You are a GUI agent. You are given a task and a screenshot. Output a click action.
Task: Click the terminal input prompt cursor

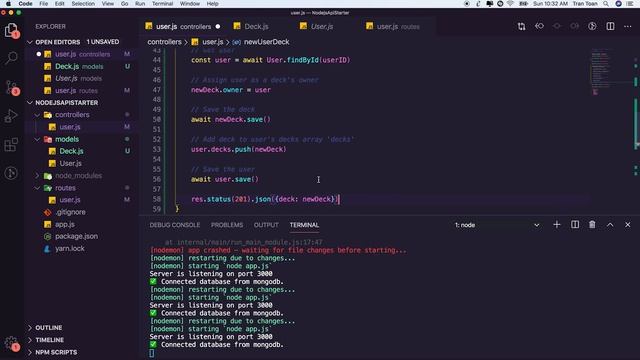tap(151, 353)
